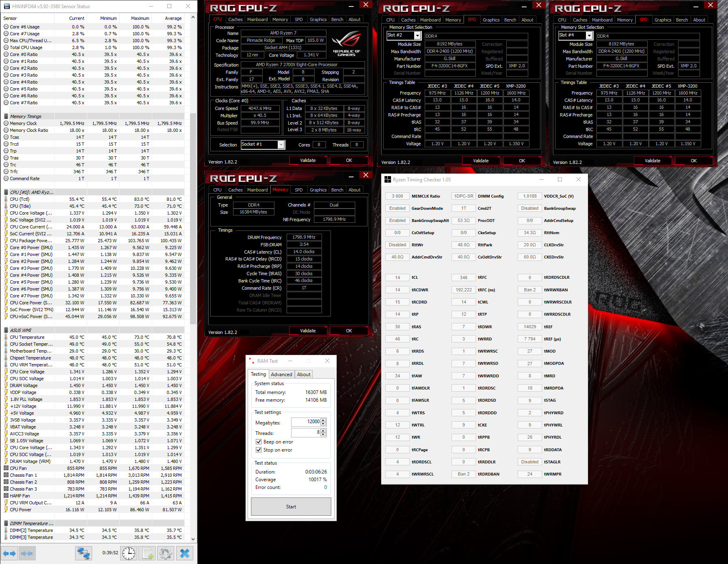728x564 pixels.
Task: Decrease Threads with the down stepper arrow
Action: [323, 435]
